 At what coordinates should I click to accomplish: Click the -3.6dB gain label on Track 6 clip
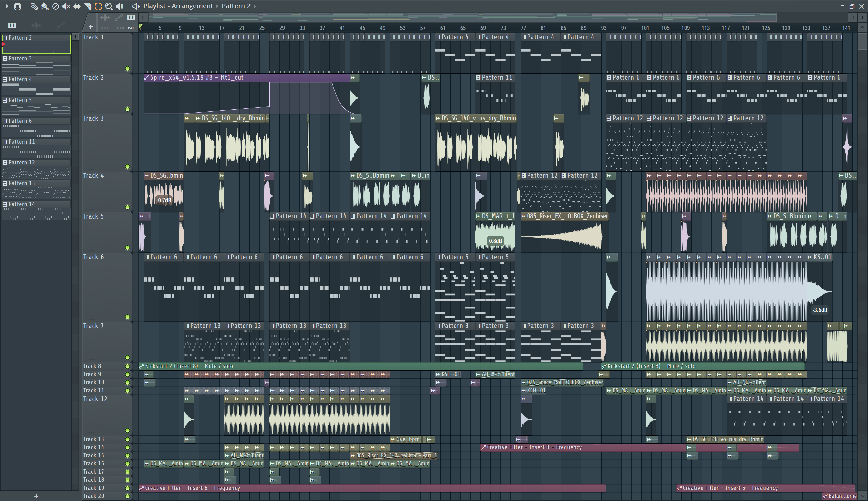coord(820,310)
